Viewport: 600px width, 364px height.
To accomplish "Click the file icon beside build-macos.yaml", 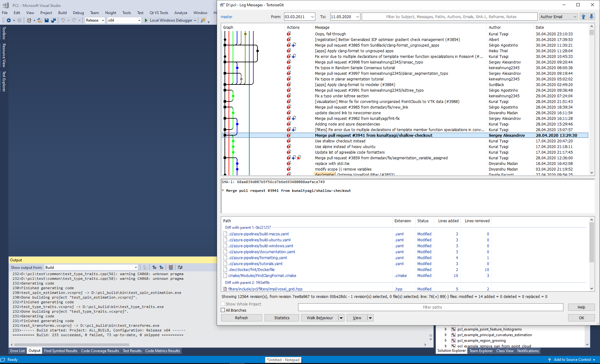I will coord(225,234).
